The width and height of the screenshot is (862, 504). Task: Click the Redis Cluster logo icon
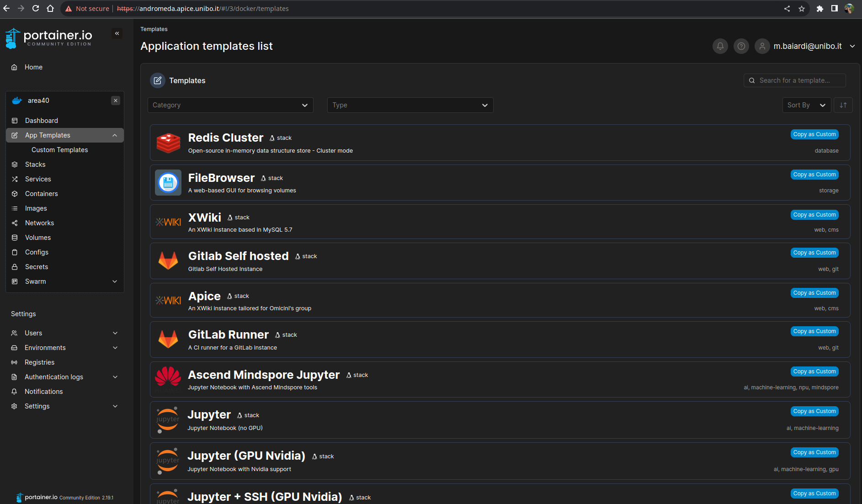168,143
